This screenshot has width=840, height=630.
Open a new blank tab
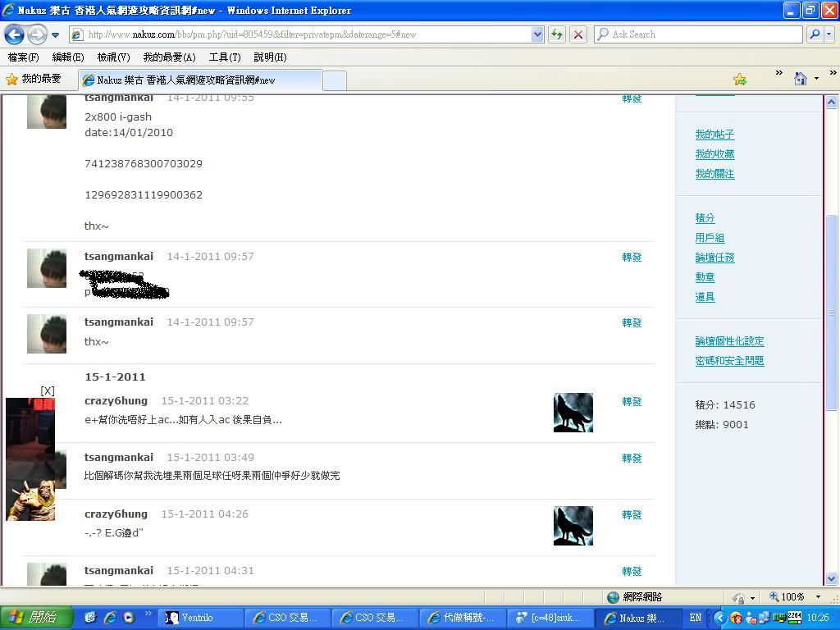(335, 81)
